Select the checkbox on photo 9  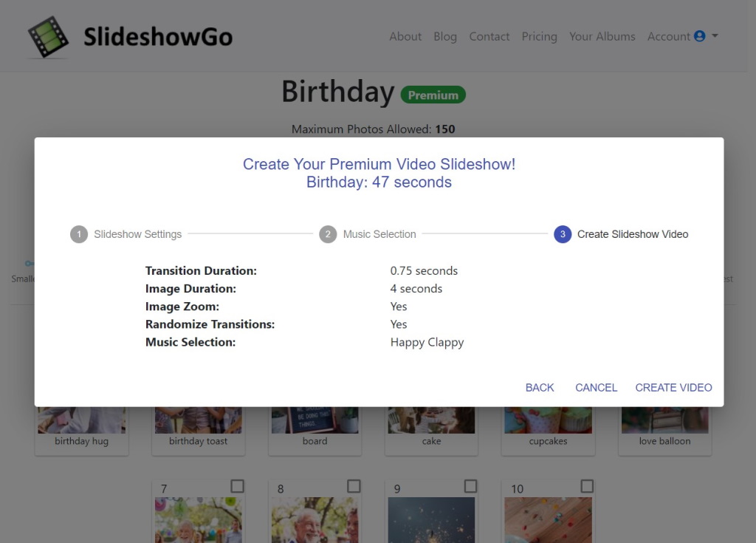471,486
